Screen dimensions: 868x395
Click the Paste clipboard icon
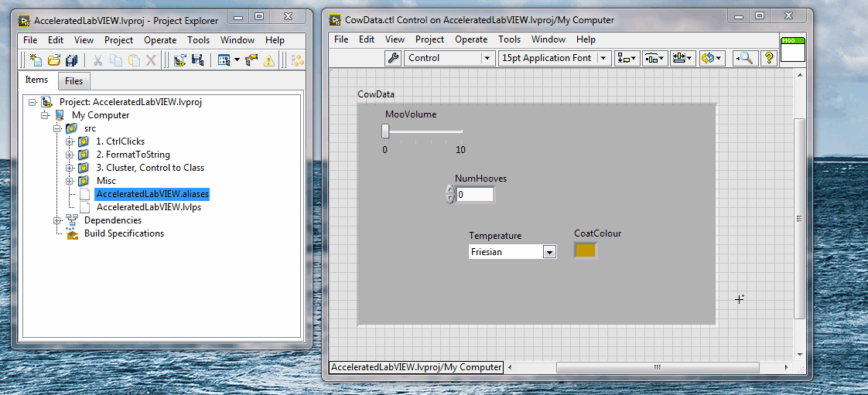click(x=133, y=60)
